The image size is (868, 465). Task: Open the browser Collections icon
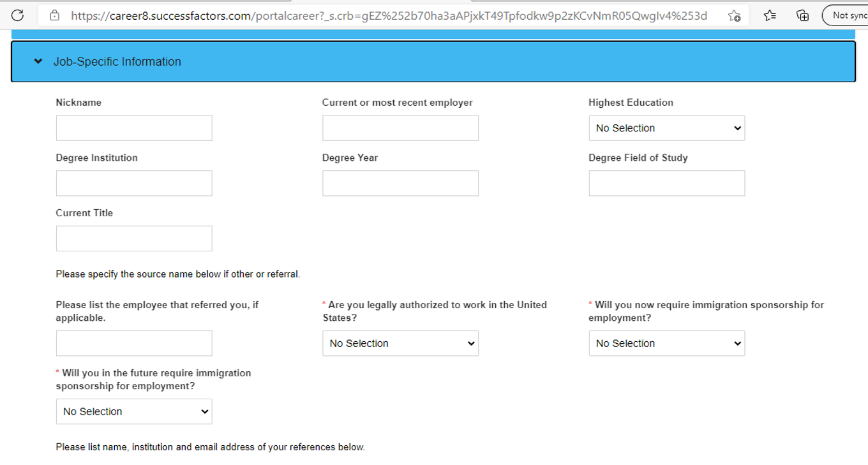click(803, 15)
